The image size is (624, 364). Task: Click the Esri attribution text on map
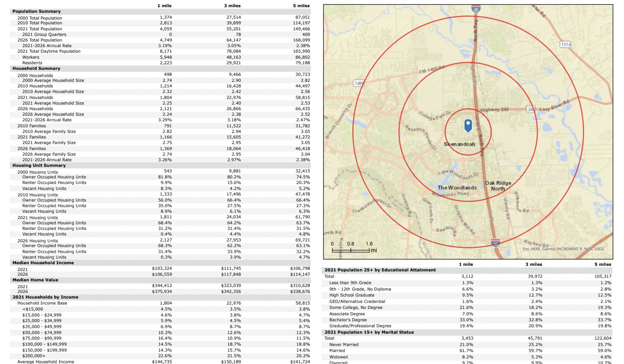pos(563,249)
